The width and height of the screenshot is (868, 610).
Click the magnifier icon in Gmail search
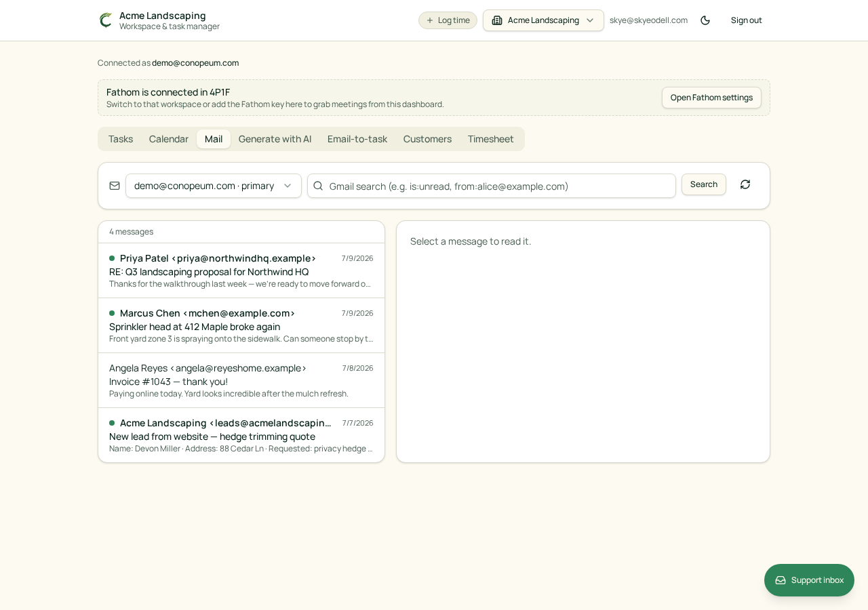coord(318,186)
